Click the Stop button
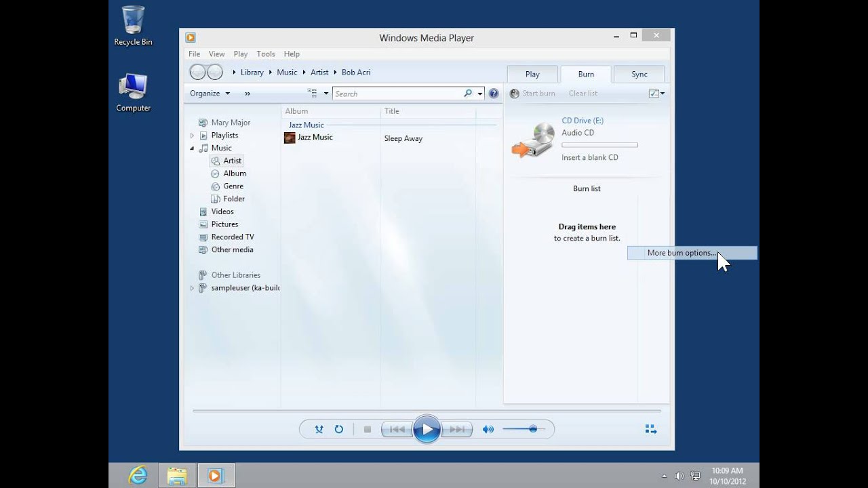868x488 pixels. (367, 429)
